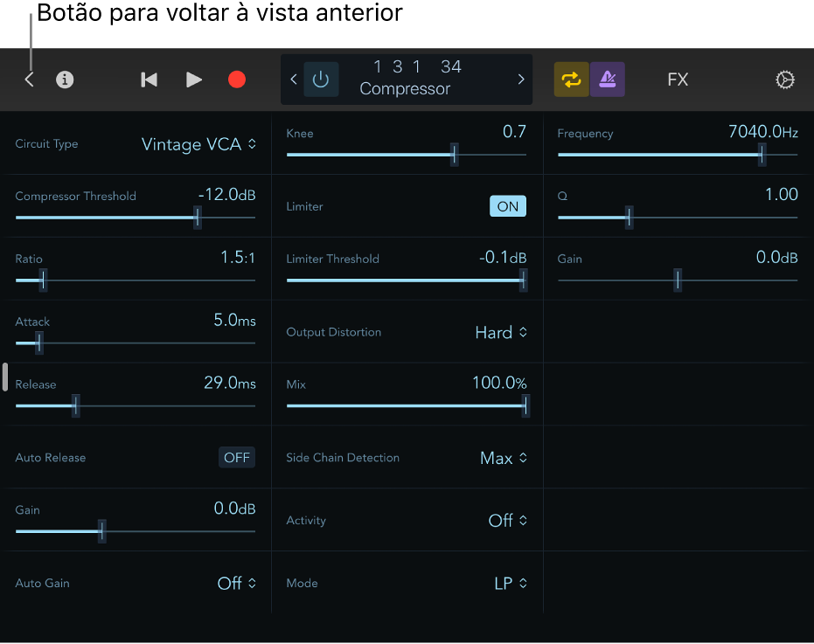The width and height of the screenshot is (814, 644).
Task: Start recording with the red Record button
Action: (x=236, y=80)
